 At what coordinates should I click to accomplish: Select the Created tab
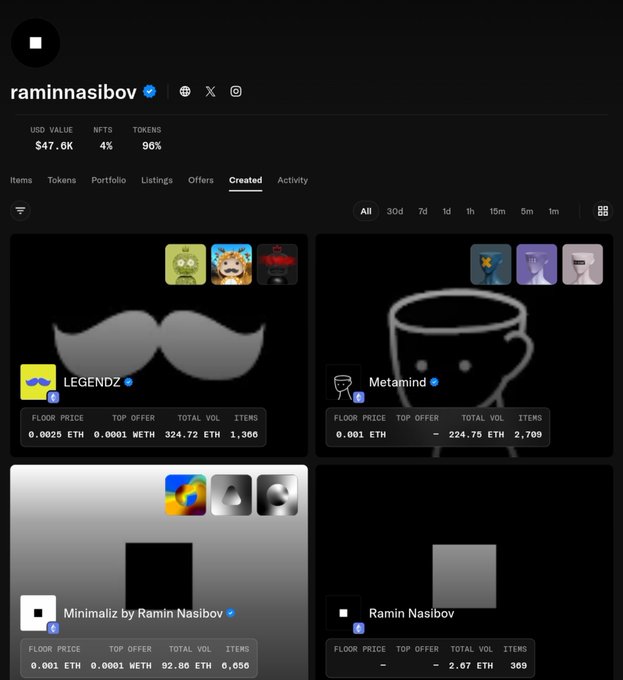click(x=245, y=180)
